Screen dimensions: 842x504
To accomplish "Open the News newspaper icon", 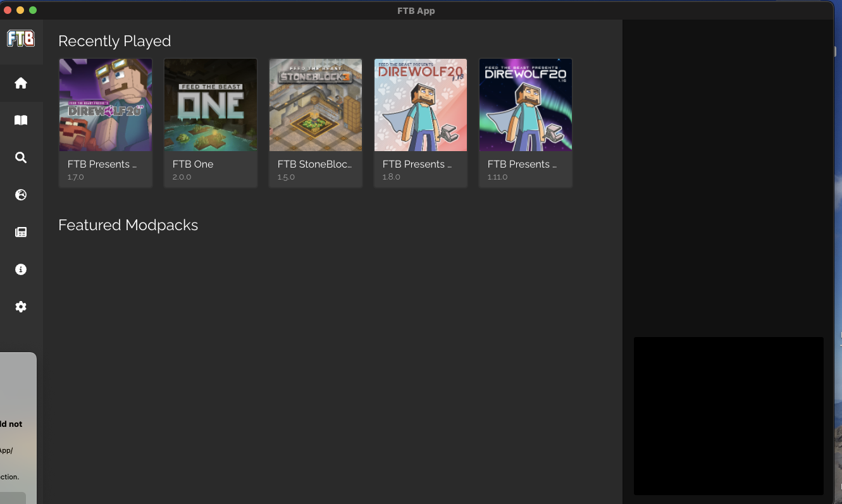I will (x=21, y=232).
